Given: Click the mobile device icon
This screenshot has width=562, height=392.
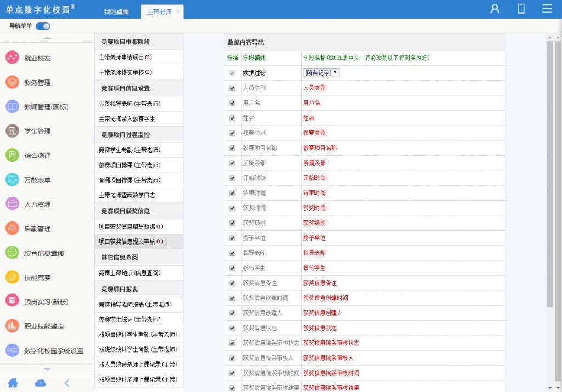Looking at the screenshot, I should [x=521, y=9].
